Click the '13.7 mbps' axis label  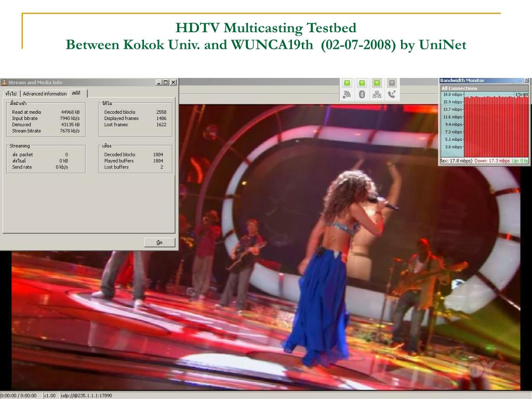[x=453, y=109]
